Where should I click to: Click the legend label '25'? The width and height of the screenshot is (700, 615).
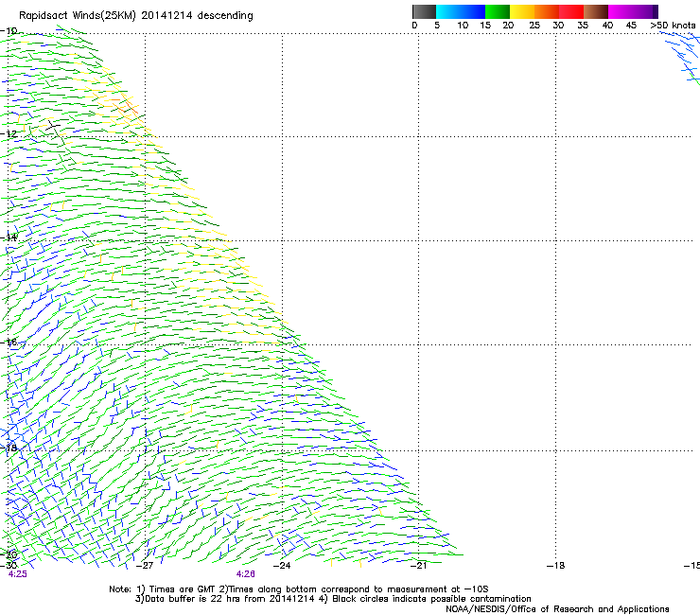coord(534,26)
